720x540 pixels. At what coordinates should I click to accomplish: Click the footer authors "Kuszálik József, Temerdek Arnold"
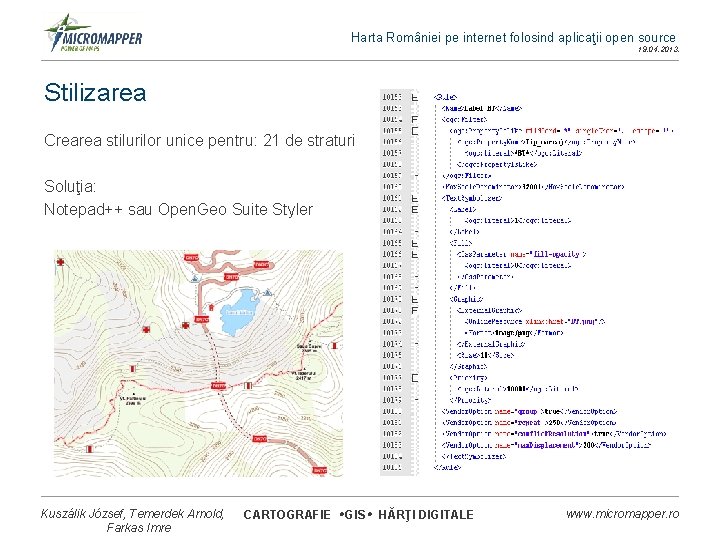[x=132, y=514]
